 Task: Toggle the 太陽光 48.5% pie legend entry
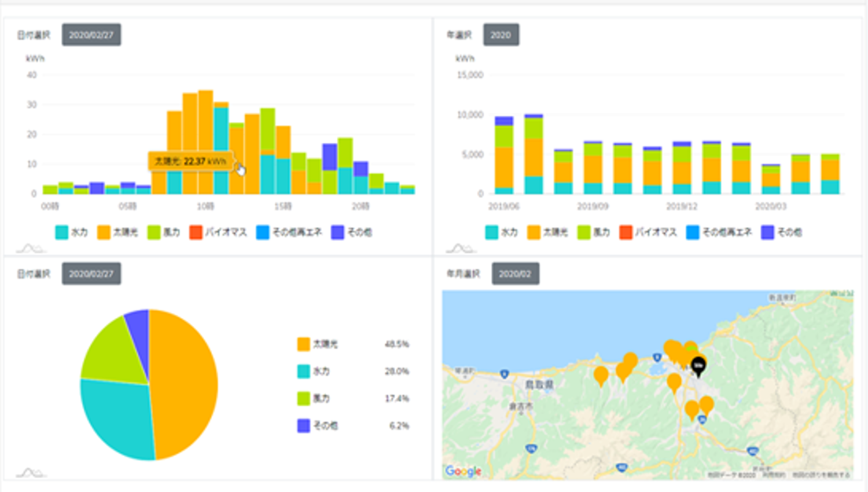(353, 344)
